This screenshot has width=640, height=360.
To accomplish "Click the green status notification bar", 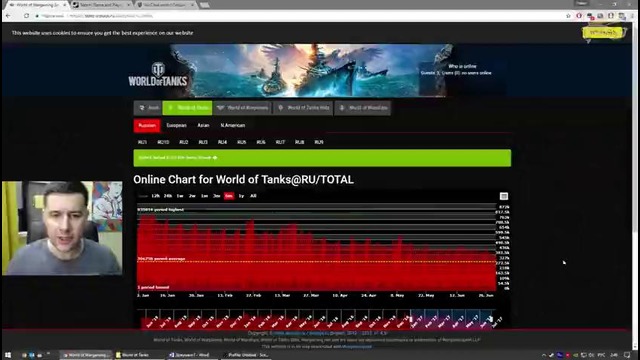I will 322,158.
